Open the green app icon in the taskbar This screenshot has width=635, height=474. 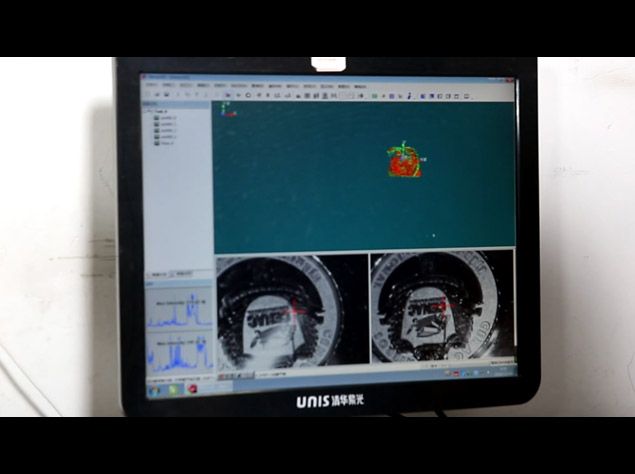pos(173,390)
